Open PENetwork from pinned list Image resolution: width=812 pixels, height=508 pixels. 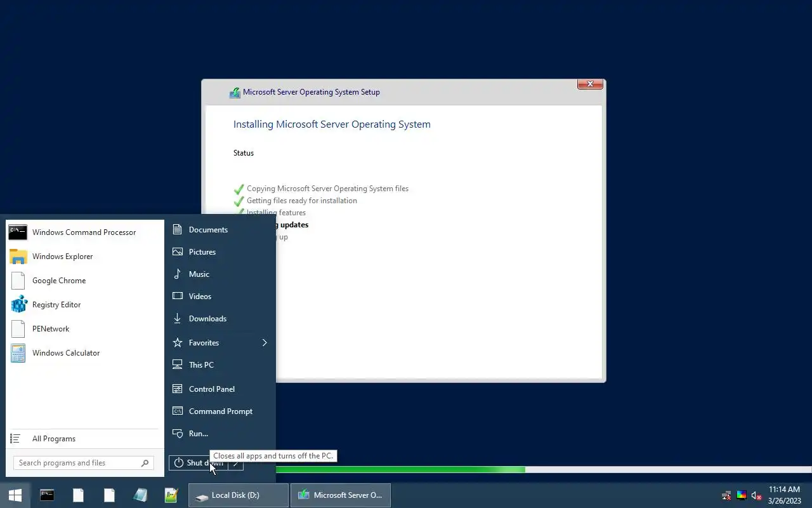click(85, 329)
